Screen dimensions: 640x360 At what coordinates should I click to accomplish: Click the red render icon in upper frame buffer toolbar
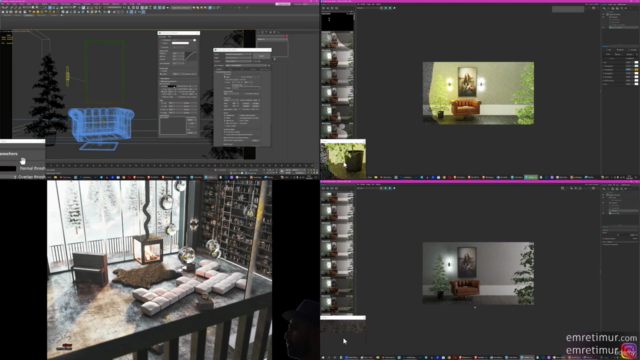point(593,8)
